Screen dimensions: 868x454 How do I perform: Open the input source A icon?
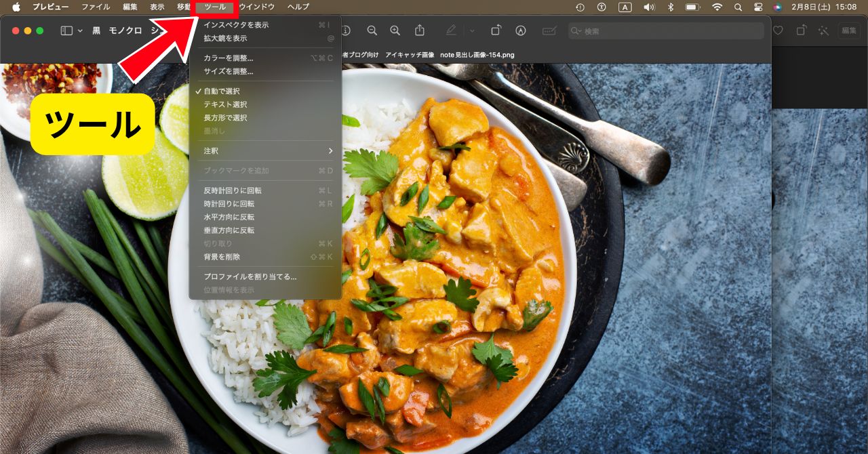coord(625,7)
